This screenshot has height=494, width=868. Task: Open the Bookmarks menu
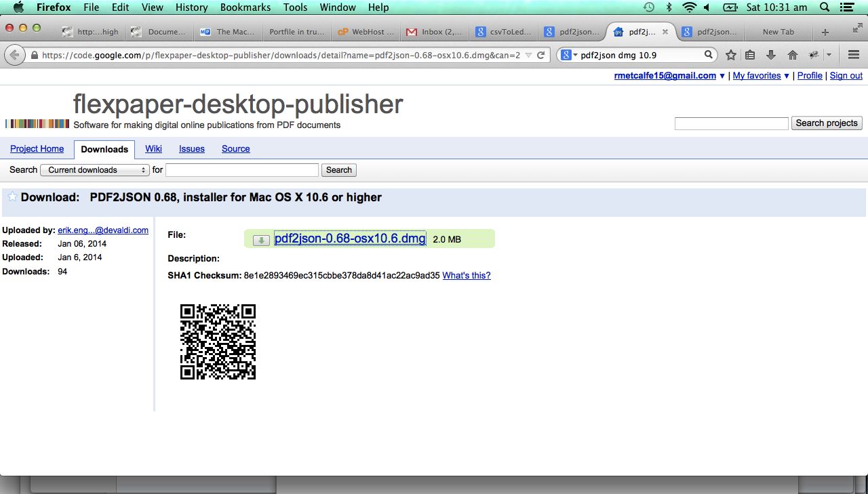tap(245, 7)
